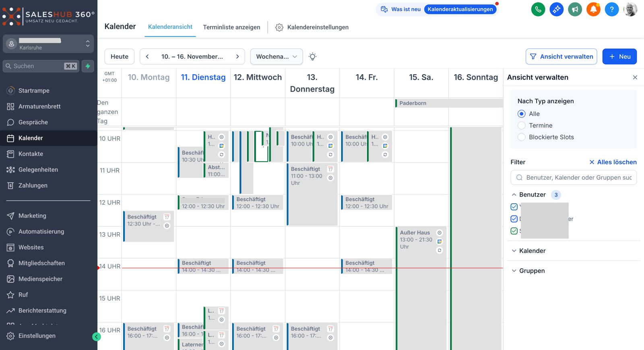Click the green phone dialer icon

[x=538, y=9]
